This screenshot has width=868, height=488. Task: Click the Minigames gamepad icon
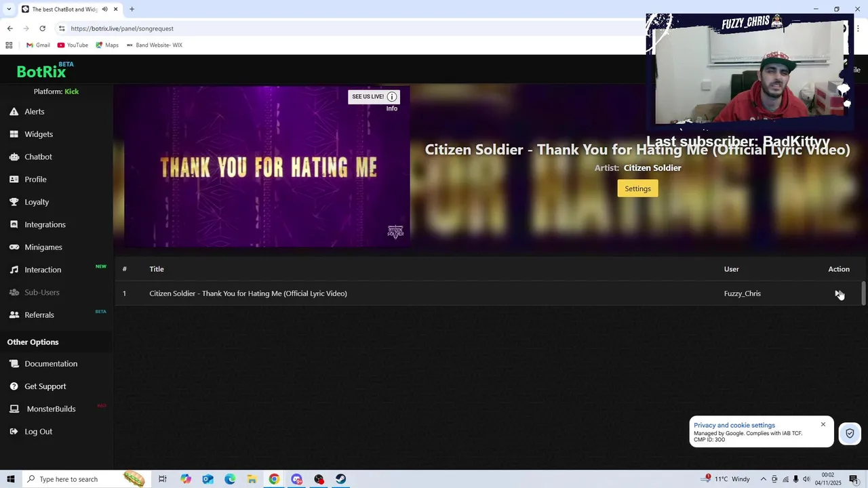(x=14, y=247)
